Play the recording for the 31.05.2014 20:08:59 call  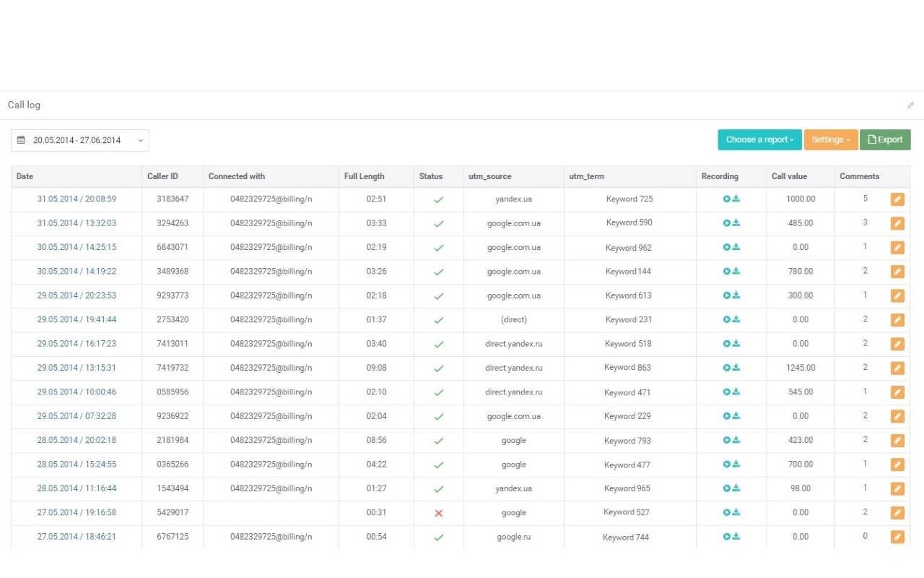727,199
